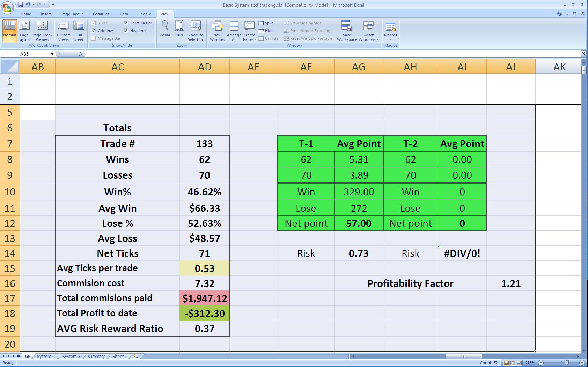Select the cell showing #DIV/0!
The height and width of the screenshot is (367, 588).
462,253
